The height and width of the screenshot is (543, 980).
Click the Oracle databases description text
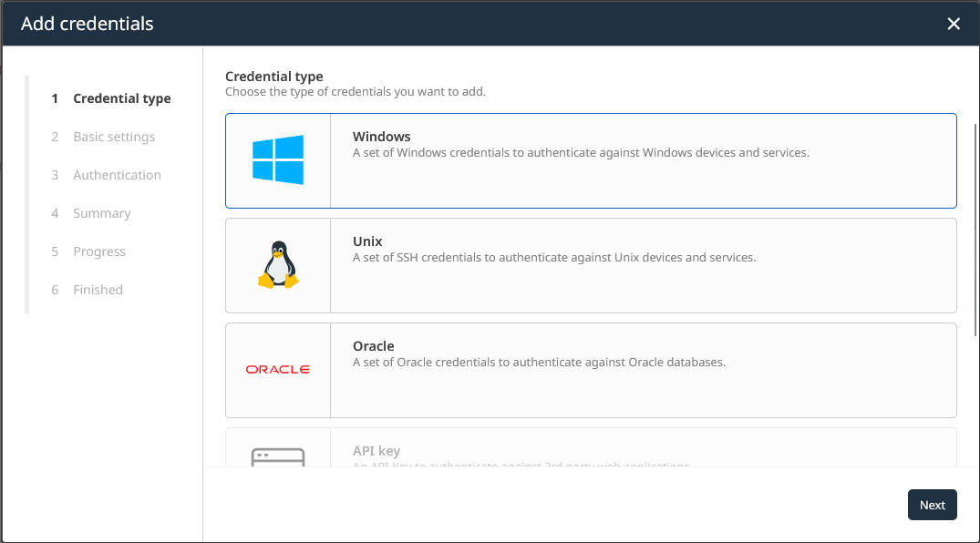(x=539, y=363)
